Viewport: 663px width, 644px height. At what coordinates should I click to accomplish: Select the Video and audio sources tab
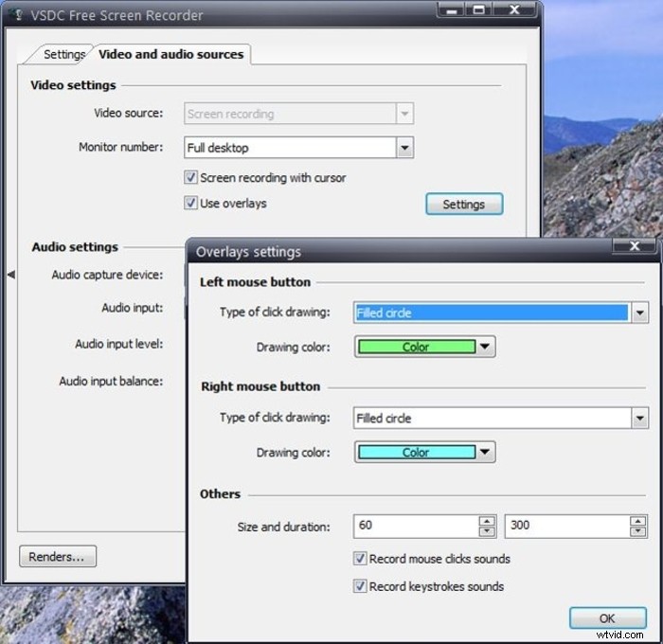(171, 55)
